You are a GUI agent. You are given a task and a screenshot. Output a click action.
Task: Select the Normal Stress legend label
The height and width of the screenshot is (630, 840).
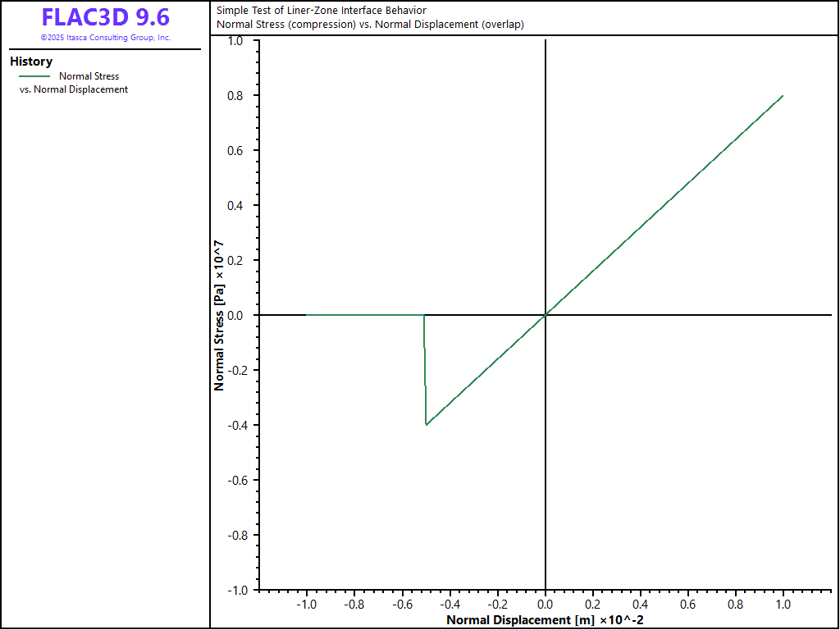(x=89, y=76)
